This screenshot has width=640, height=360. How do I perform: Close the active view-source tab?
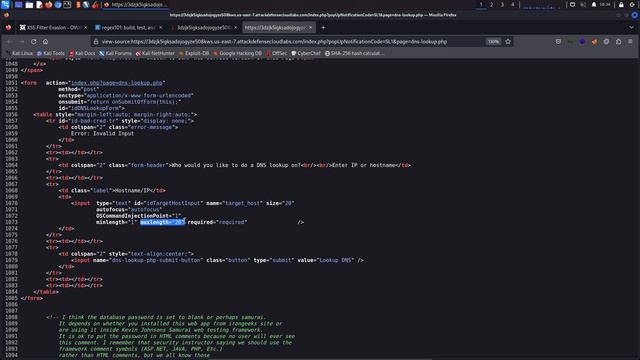coord(311,27)
